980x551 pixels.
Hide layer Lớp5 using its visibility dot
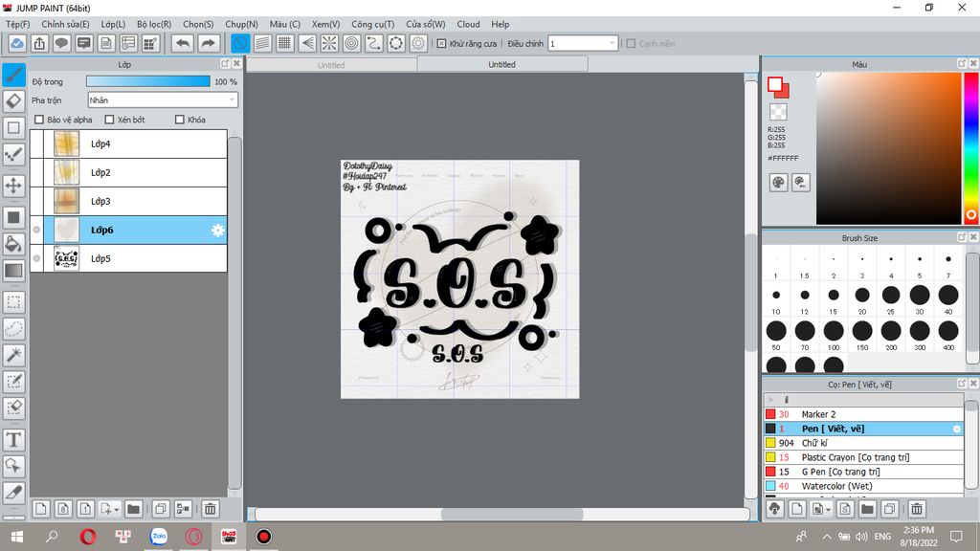click(37, 258)
